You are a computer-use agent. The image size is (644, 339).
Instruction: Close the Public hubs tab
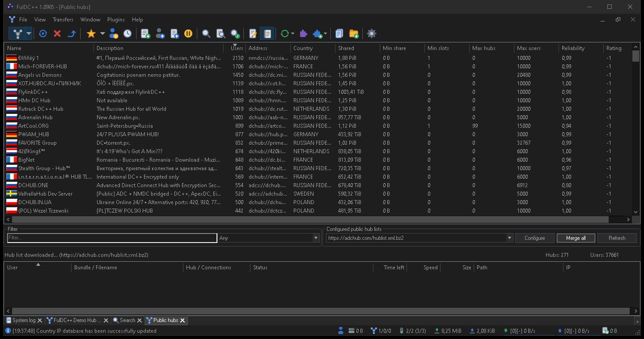[182, 320]
